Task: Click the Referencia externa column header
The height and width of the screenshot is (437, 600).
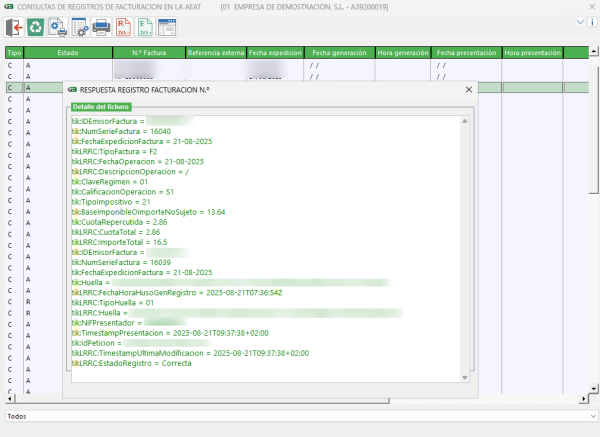Action: (215, 51)
